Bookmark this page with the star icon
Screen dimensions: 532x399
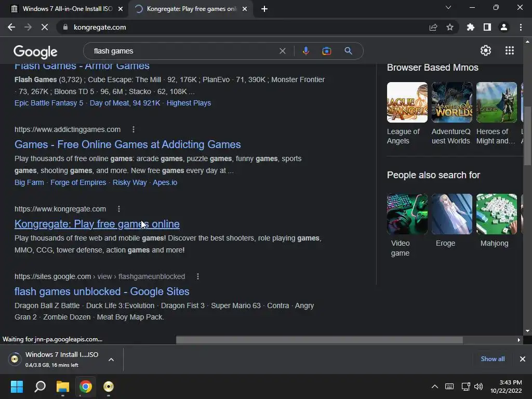[450, 27]
